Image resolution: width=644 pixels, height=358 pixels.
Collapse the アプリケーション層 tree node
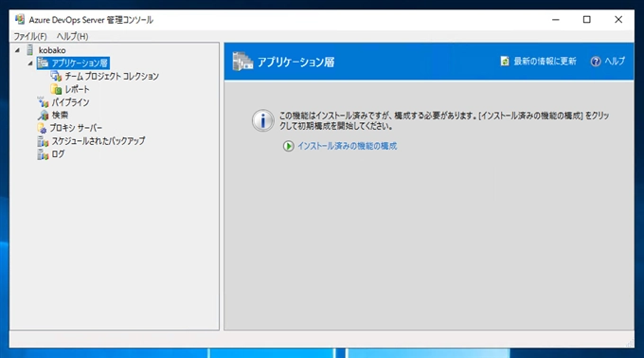pos(30,63)
